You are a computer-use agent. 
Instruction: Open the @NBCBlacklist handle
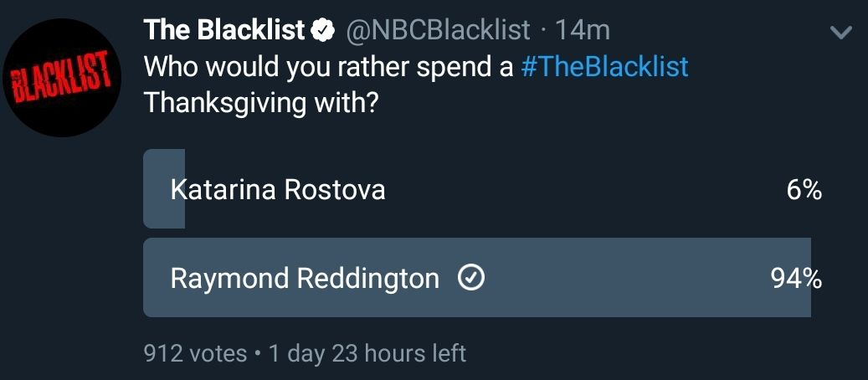(x=437, y=31)
